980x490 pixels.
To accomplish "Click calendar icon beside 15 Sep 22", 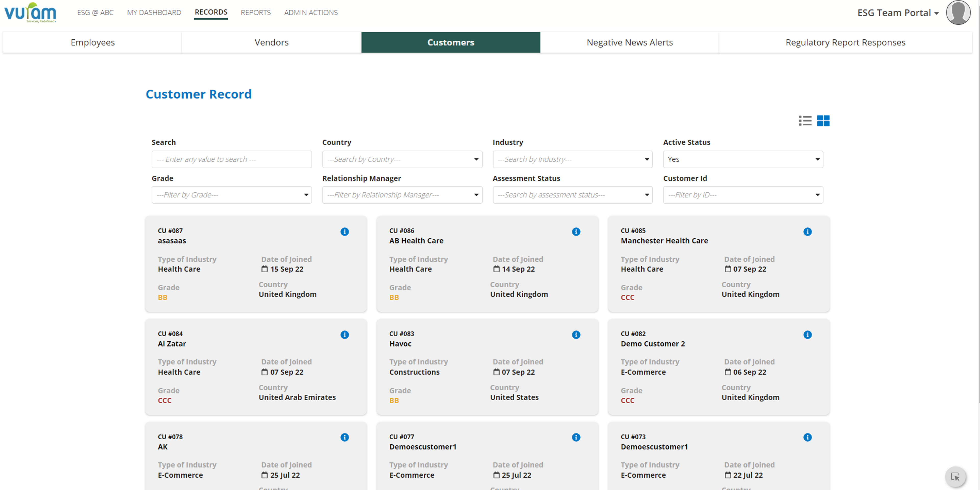I will point(264,269).
